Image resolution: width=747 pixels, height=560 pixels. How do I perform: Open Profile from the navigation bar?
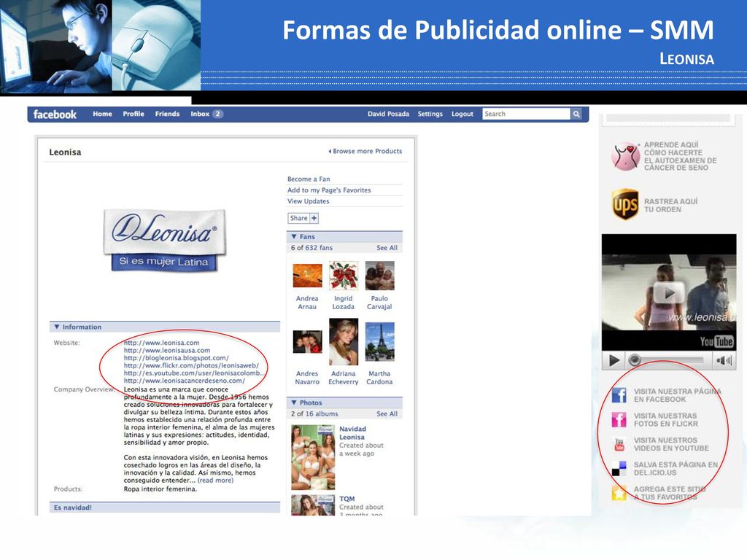click(x=133, y=114)
